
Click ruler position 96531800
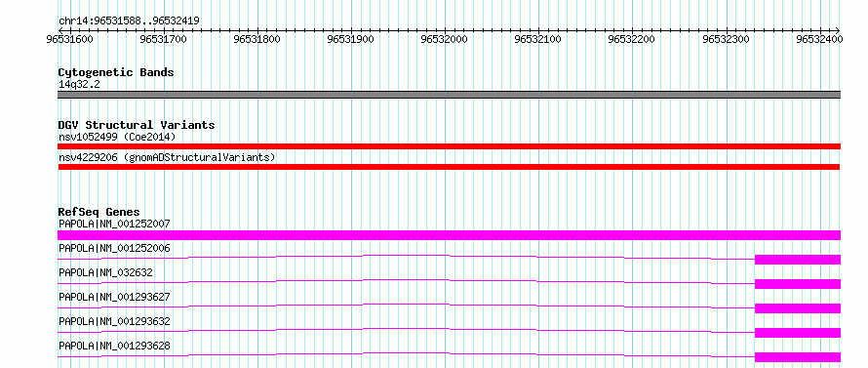pos(257,39)
